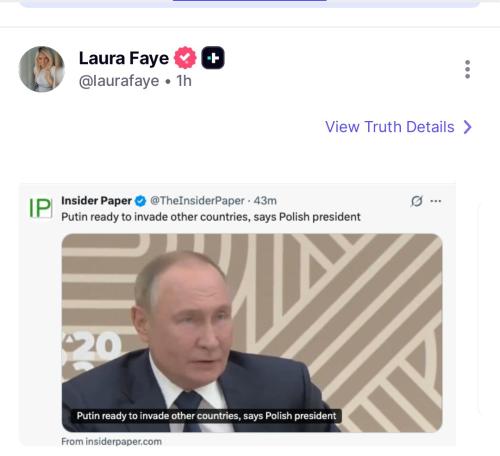Open Laura Faye's profile avatar
This screenshot has width=500, height=456.
tap(42, 69)
